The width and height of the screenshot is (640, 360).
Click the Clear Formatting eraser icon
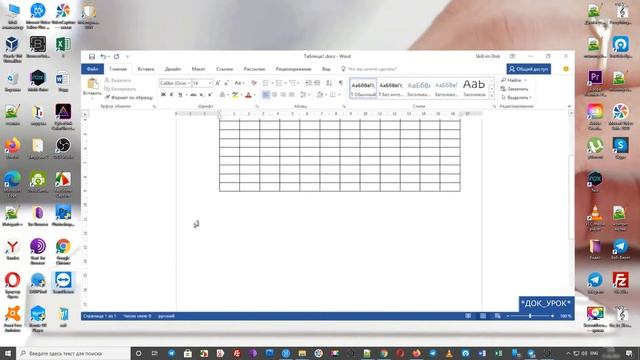[x=254, y=83]
